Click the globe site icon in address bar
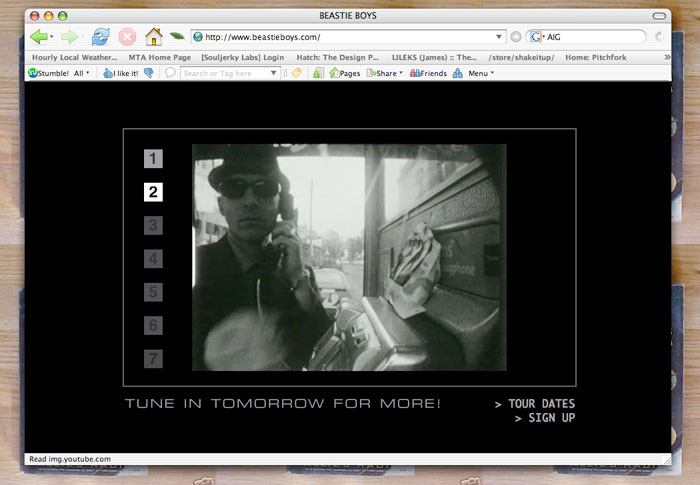Image resolution: width=700 pixels, height=485 pixels. pos(198,37)
